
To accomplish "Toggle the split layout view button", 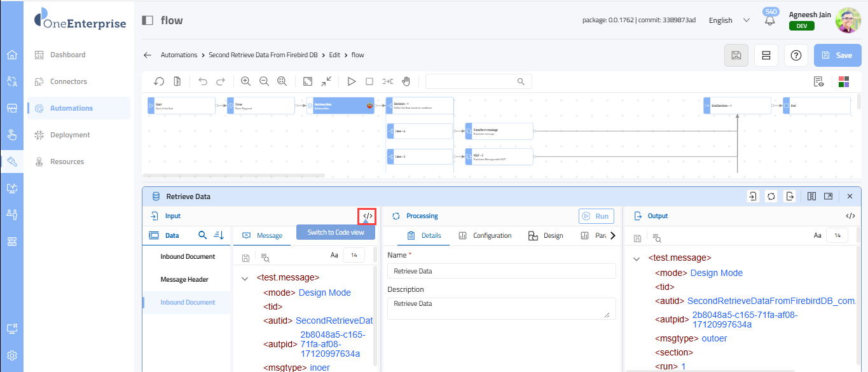I will [x=766, y=55].
